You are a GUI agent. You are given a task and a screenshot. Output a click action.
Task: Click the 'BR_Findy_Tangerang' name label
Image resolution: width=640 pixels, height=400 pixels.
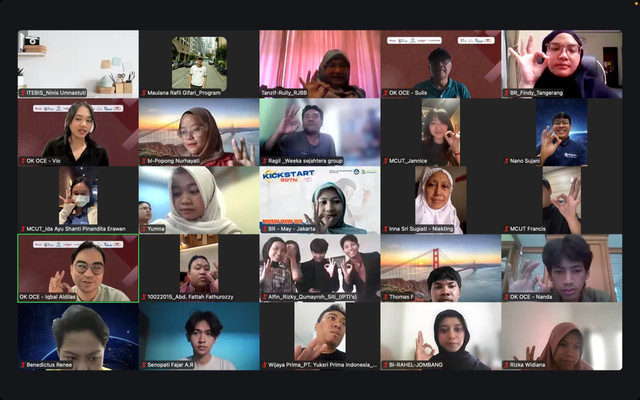pyautogui.click(x=536, y=93)
